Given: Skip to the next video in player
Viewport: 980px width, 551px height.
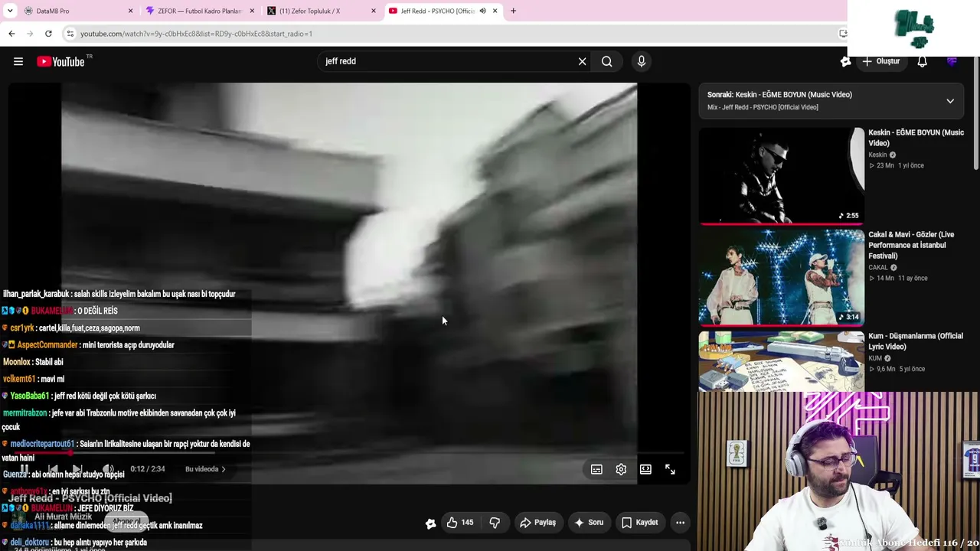Looking at the screenshot, I should (x=78, y=469).
